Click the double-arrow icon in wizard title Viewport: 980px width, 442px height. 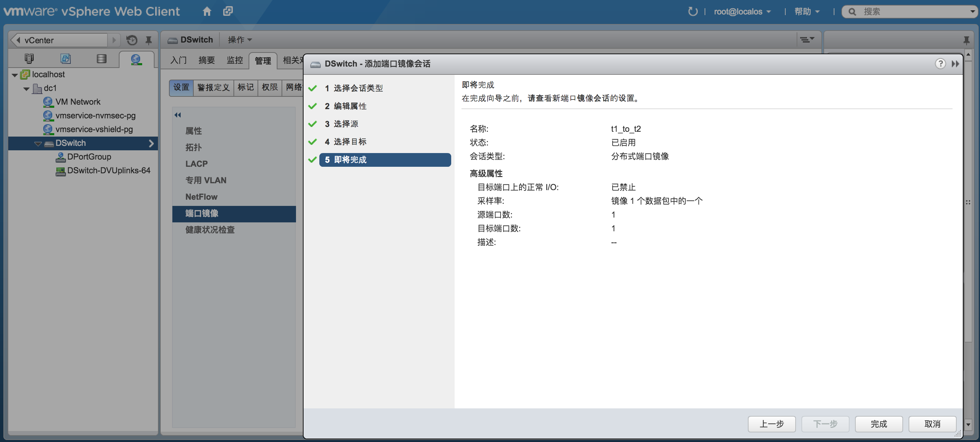[x=955, y=64]
